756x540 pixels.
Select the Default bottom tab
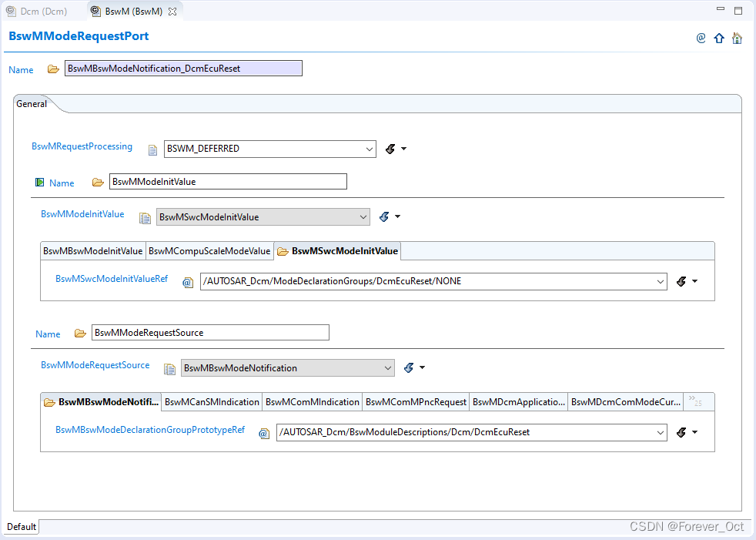[x=22, y=526]
